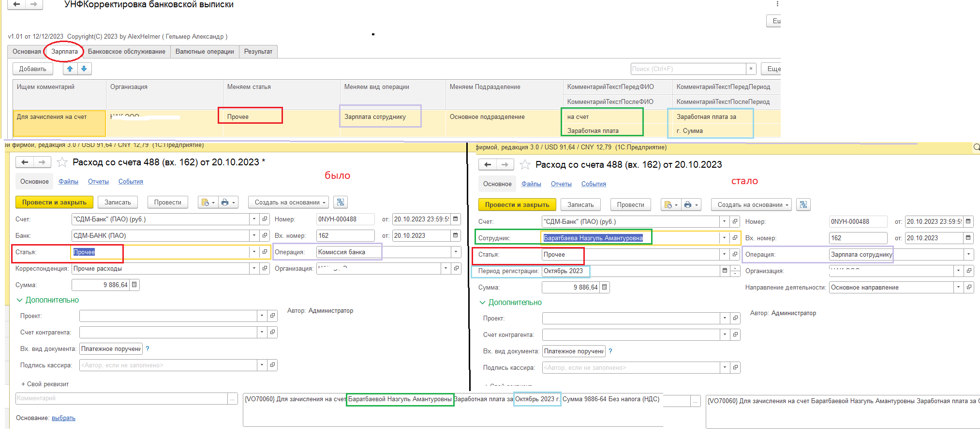The height and width of the screenshot is (436, 980).
Task: Click the structure icon after Создать на основании, right document
Action: 803,204
